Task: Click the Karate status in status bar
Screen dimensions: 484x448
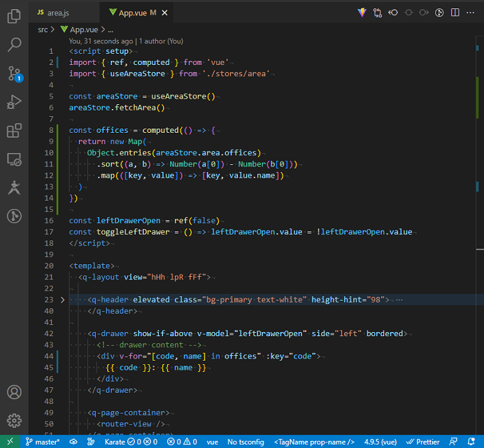Action: (x=131, y=442)
